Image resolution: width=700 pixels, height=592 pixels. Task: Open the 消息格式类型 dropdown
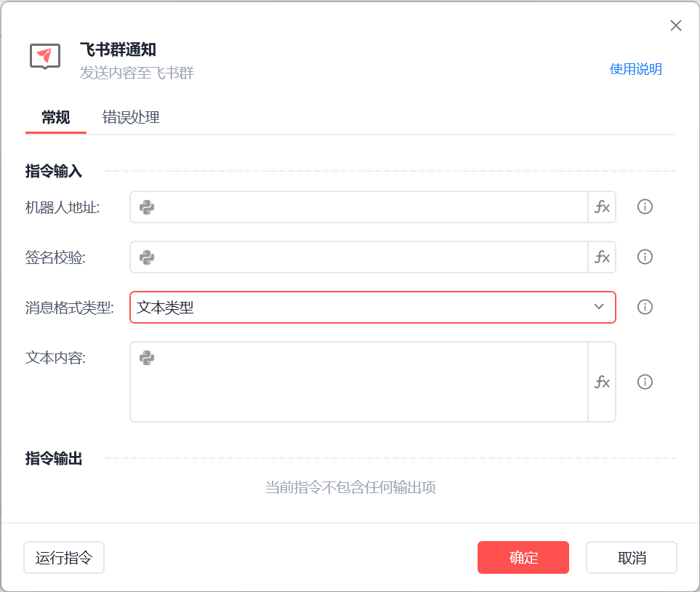point(372,307)
